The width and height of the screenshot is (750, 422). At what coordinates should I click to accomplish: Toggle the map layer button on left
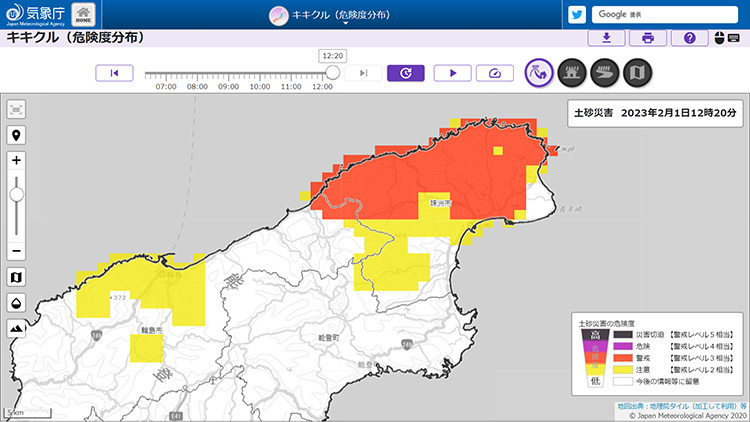pyautogui.click(x=17, y=276)
